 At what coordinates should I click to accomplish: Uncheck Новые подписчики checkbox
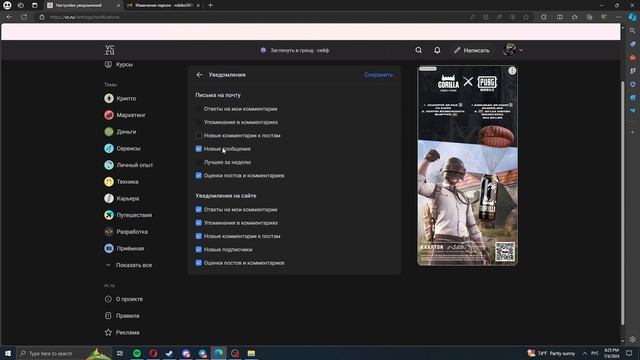point(199,249)
